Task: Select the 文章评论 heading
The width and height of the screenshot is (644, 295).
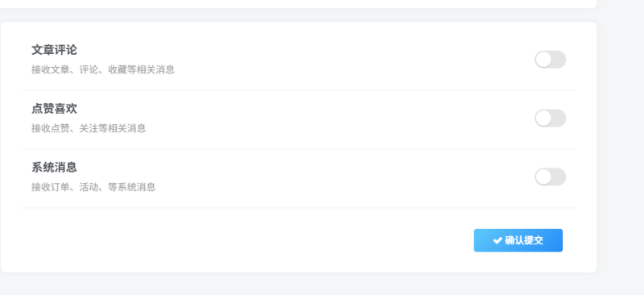Action: pos(54,50)
